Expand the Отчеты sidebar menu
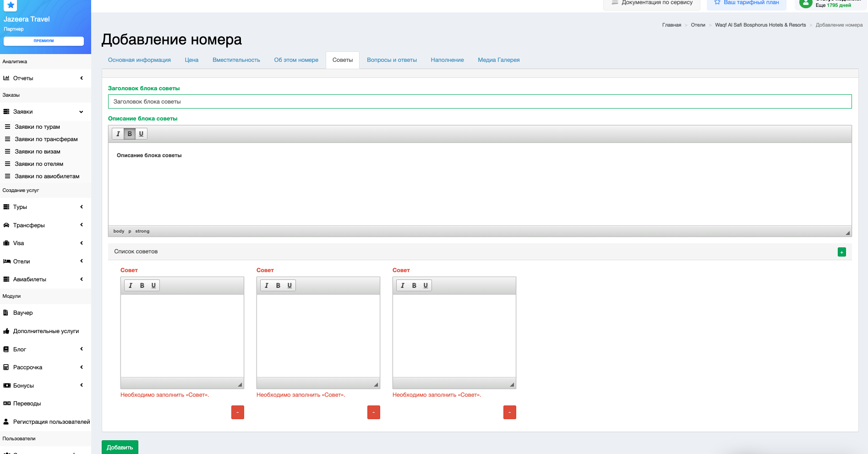868x454 pixels. [x=44, y=78]
